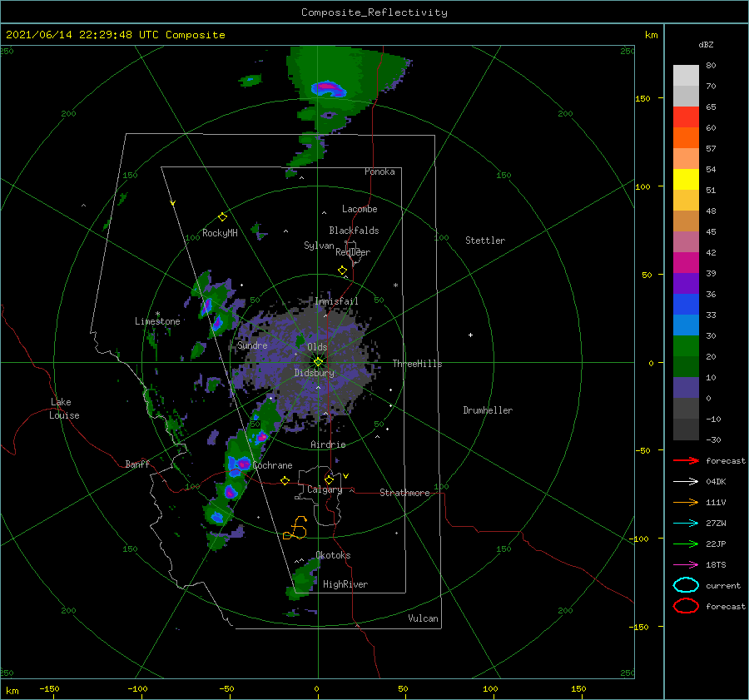The height and width of the screenshot is (700, 749).
Task: Click the red forecast arrow legend icon
Action: pos(686,460)
